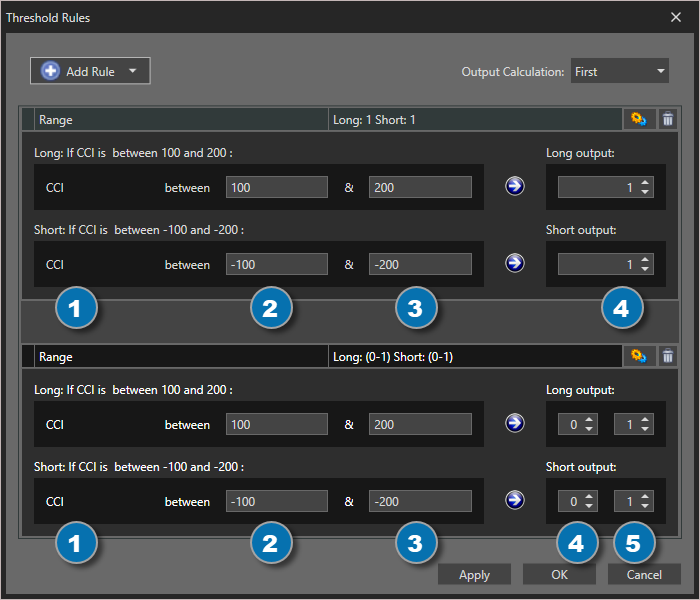Edit the -100 field in second rule's Short row

(277, 501)
